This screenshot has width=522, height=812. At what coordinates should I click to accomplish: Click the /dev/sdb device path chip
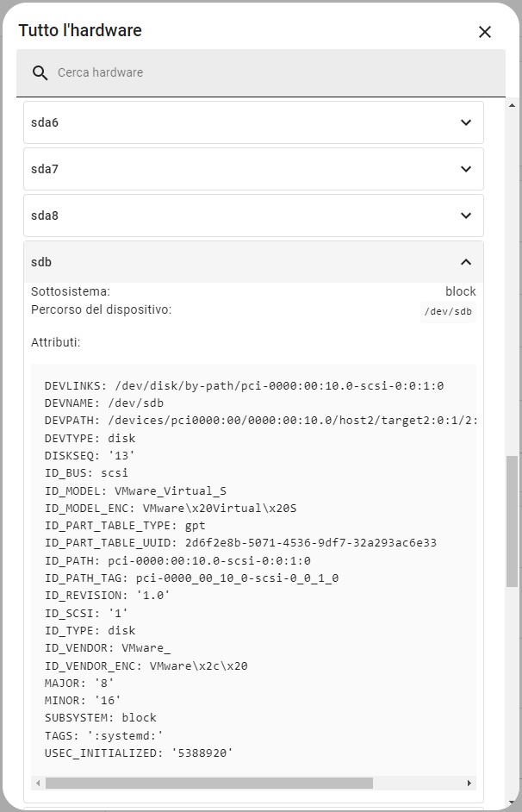pyautogui.click(x=448, y=310)
